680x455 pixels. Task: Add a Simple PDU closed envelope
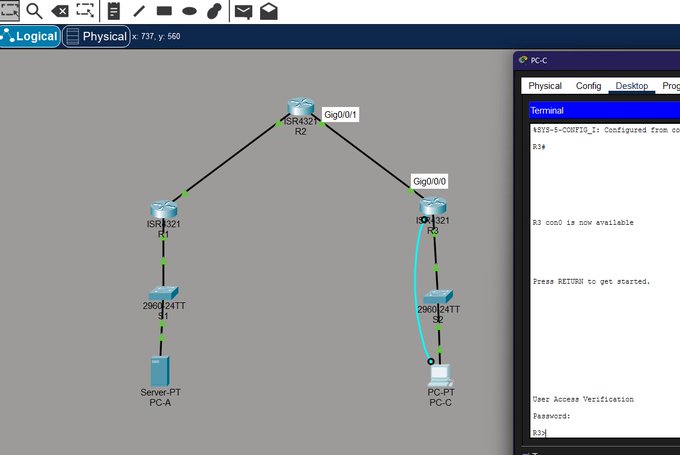(243, 11)
